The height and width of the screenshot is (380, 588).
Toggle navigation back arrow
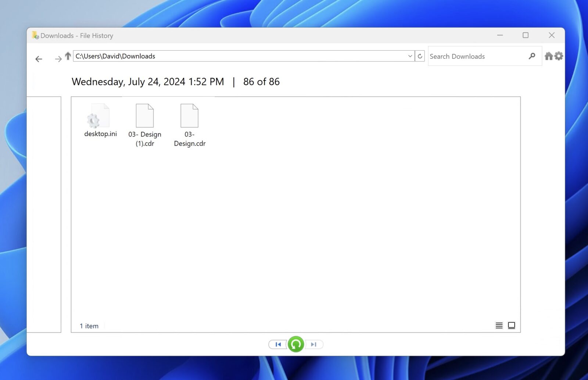point(39,59)
